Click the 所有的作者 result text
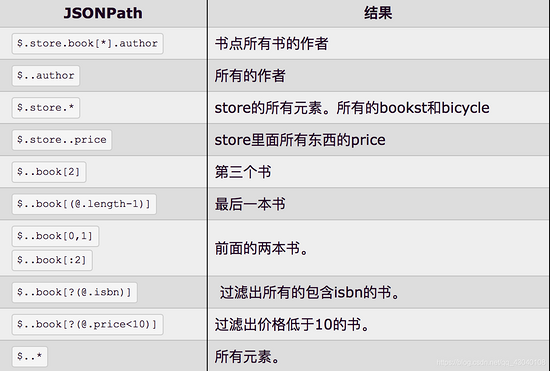 (x=250, y=76)
